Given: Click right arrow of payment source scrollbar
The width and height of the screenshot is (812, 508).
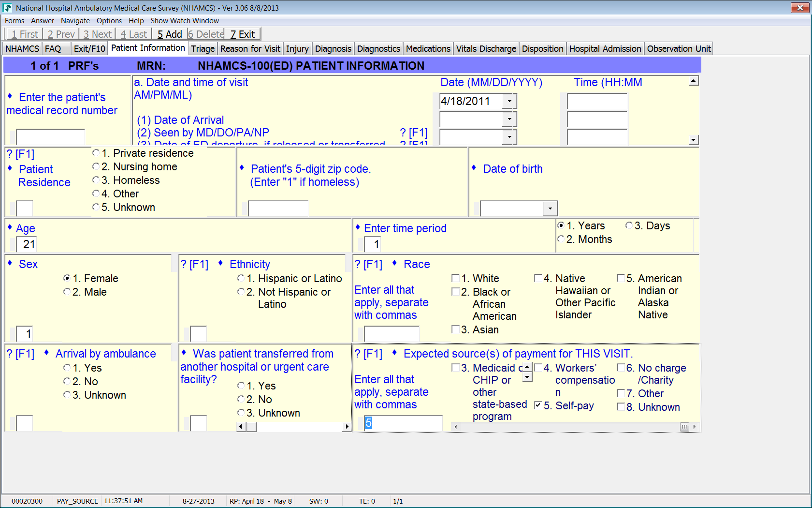Looking at the screenshot, I should click(695, 427).
